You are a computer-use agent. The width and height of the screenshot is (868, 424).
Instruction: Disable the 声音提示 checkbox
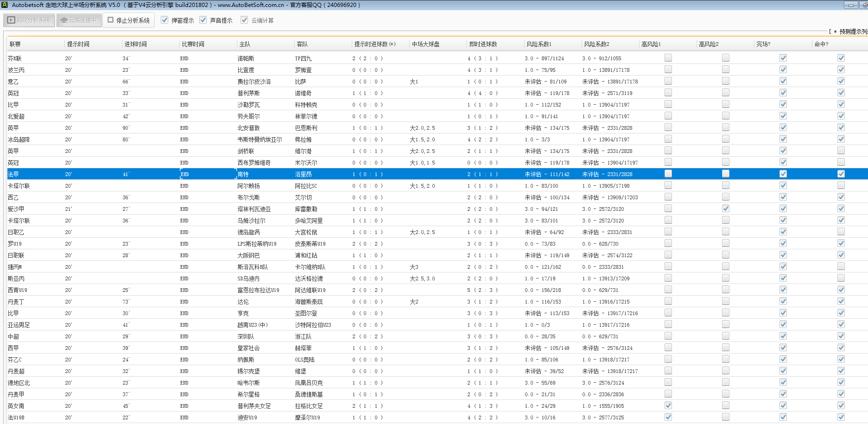click(203, 20)
